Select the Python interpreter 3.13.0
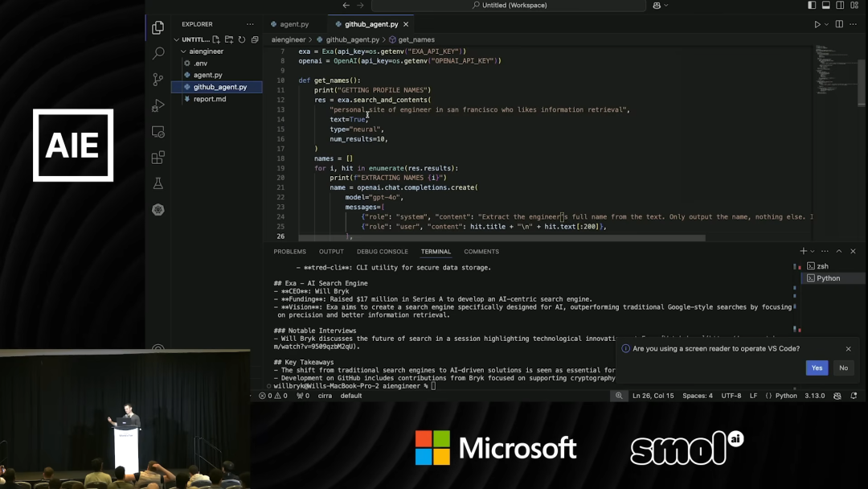The image size is (868, 489). (x=814, y=396)
